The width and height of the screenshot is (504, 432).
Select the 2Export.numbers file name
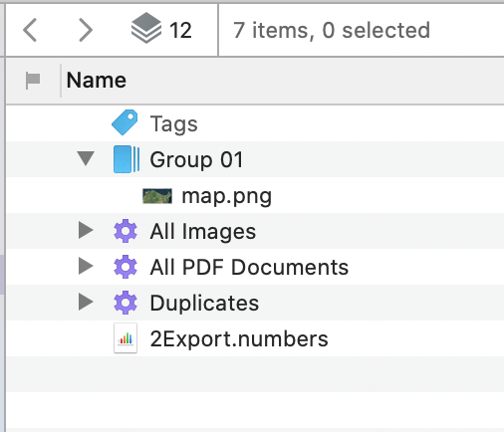click(239, 339)
